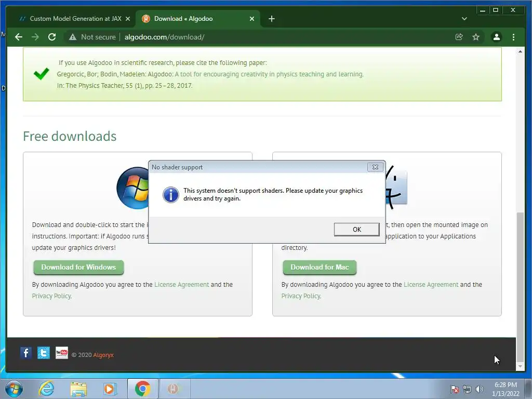
Task: Click the browser forward arrow
Action: click(35, 37)
